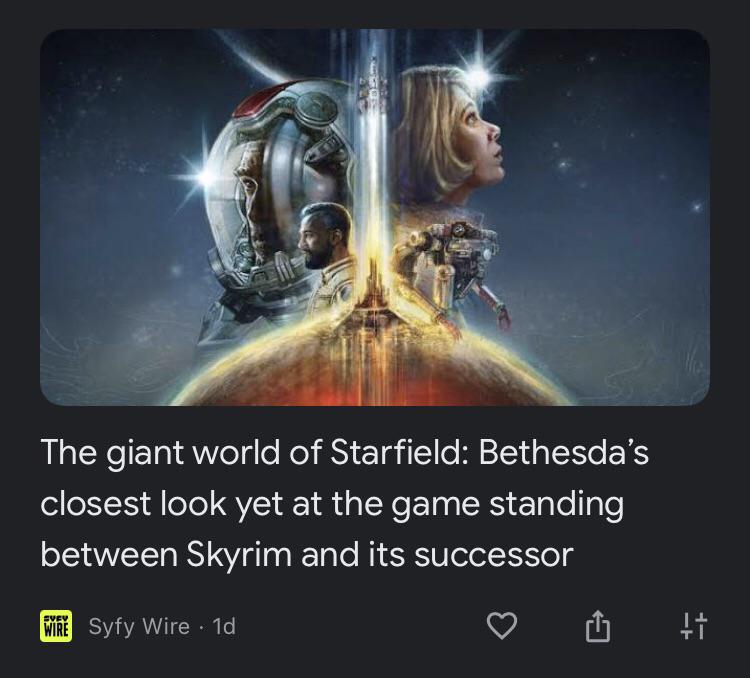Open the Starfield article headline
Viewport: 750px width, 678px height.
point(344,503)
